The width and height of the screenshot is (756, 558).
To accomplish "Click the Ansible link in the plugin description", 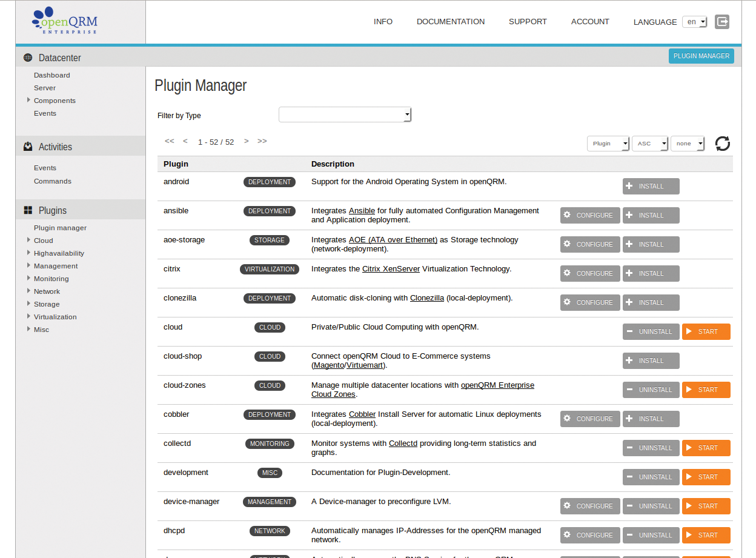I will click(362, 210).
